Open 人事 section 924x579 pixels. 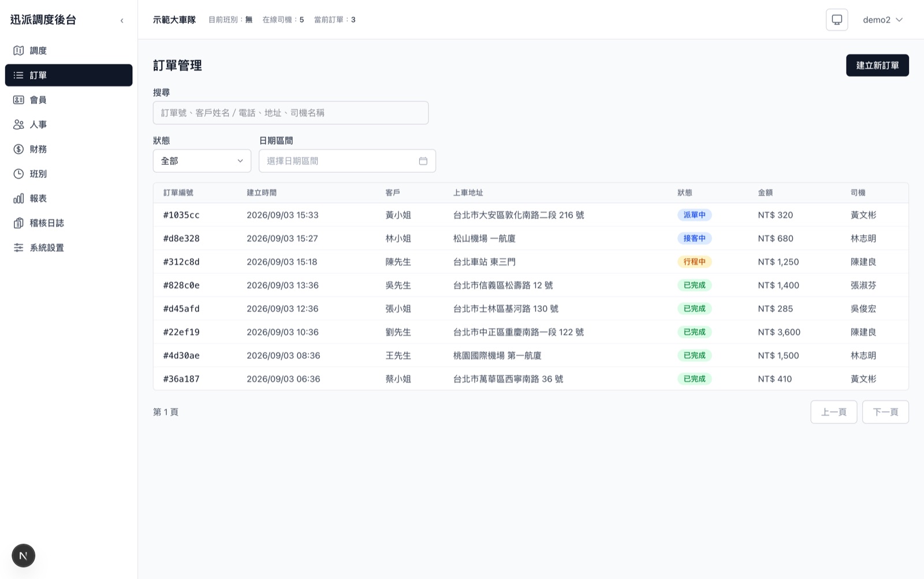pyautogui.click(x=69, y=125)
